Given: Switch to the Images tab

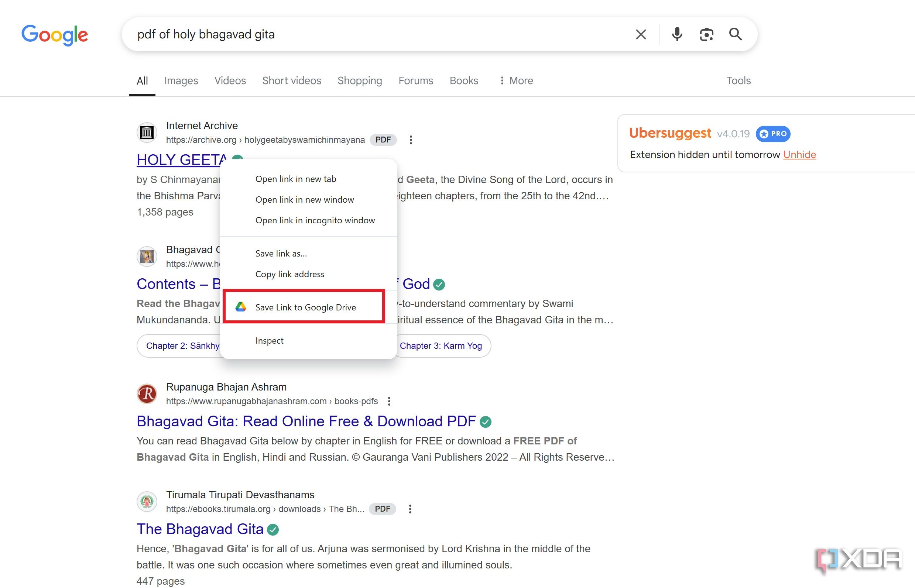Looking at the screenshot, I should [181, 80].
